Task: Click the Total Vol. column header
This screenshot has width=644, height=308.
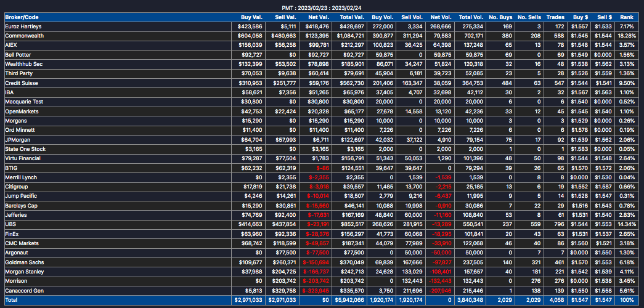Action: (471, 17)
